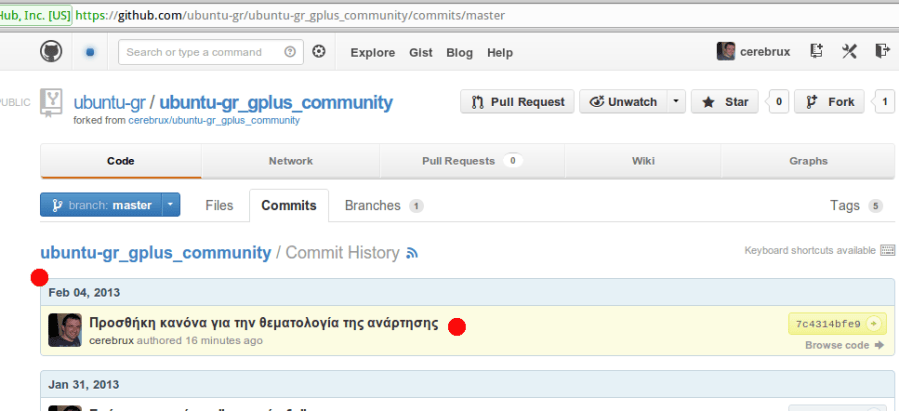The width and height of the screenshot is (899, 411).
Task: Click 'authored 16 minutes ago' timestamp
Action: point(200,340)
